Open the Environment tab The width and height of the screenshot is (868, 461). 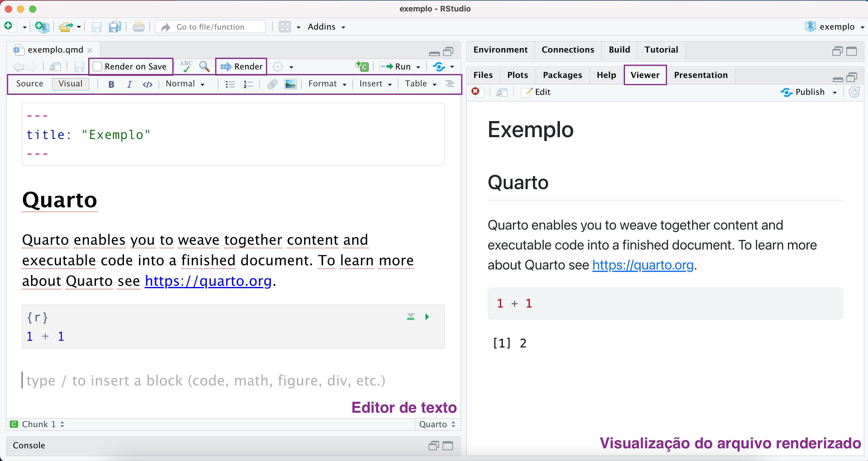click(500, 50)
